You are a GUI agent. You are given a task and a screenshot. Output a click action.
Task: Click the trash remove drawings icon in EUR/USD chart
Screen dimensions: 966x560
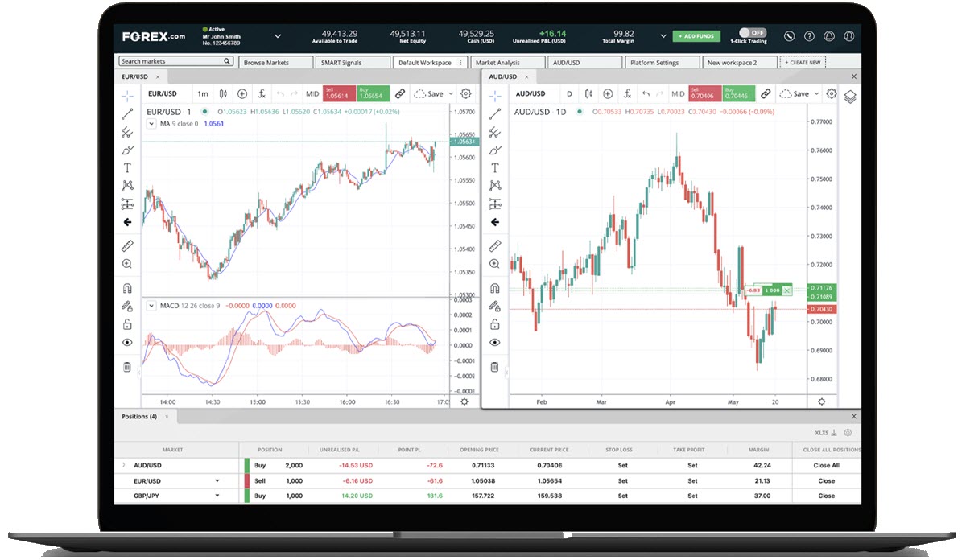[127, 367]
